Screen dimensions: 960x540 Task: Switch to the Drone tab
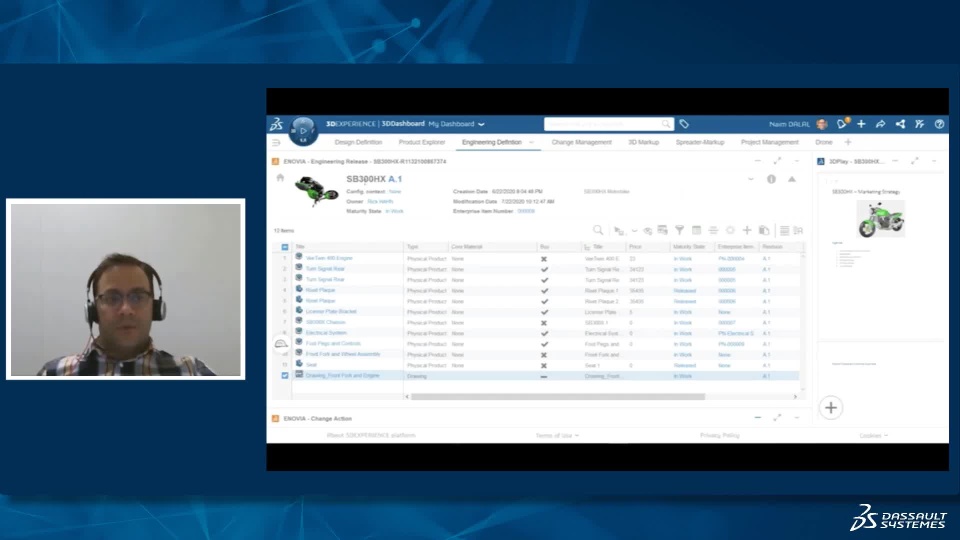823,143
